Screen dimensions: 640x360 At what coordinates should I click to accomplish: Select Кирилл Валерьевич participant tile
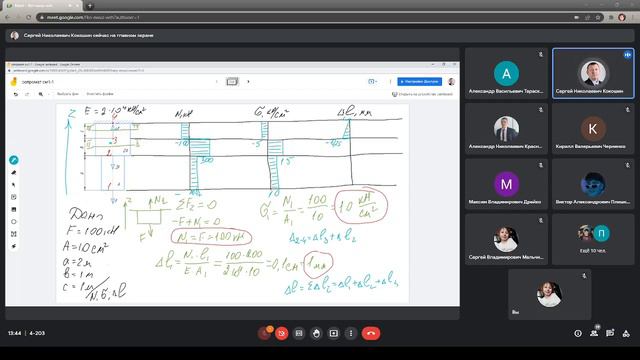[x=593, y=129]
